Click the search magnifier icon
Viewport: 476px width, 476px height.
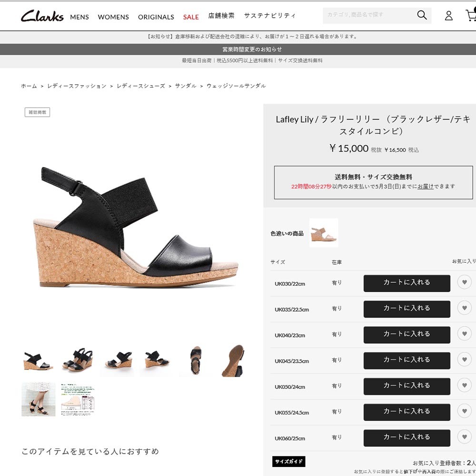(422, 15)
